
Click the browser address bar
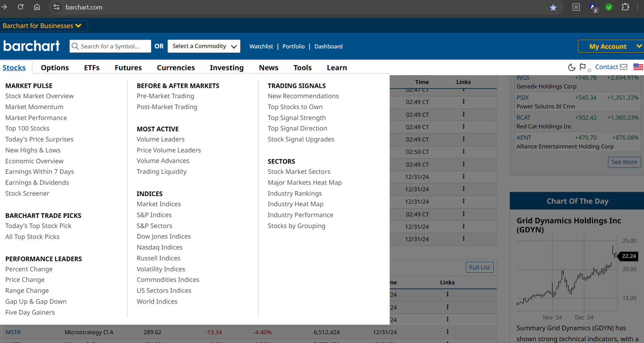point(306,7)
